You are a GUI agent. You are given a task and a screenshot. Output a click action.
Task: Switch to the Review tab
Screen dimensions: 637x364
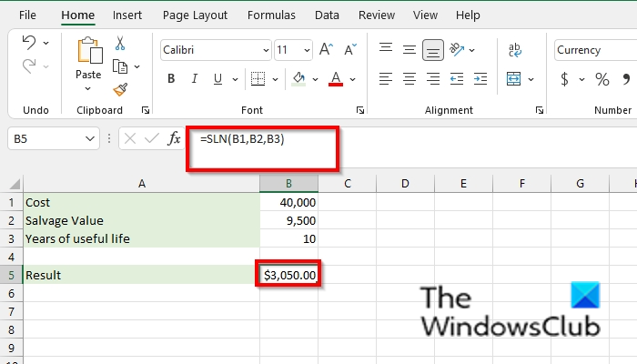click(377, 15)
